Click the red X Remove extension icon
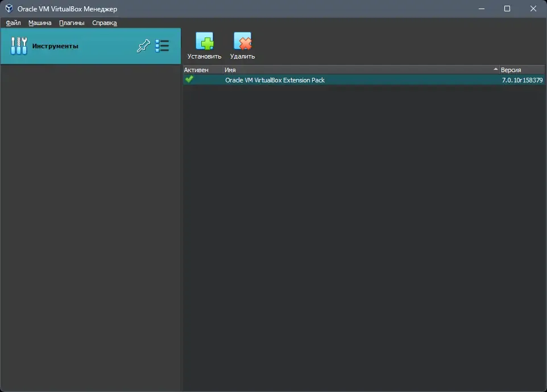 click(242, 41)
